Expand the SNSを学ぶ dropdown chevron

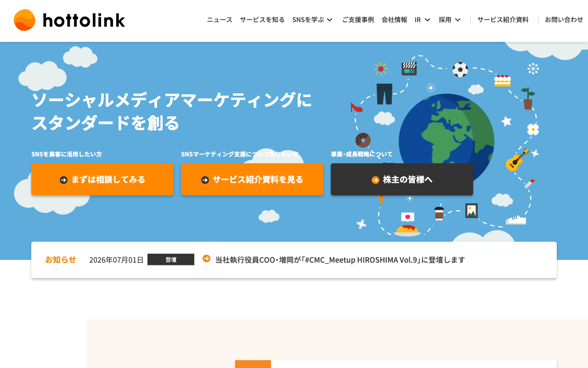[x=329, y=20]
